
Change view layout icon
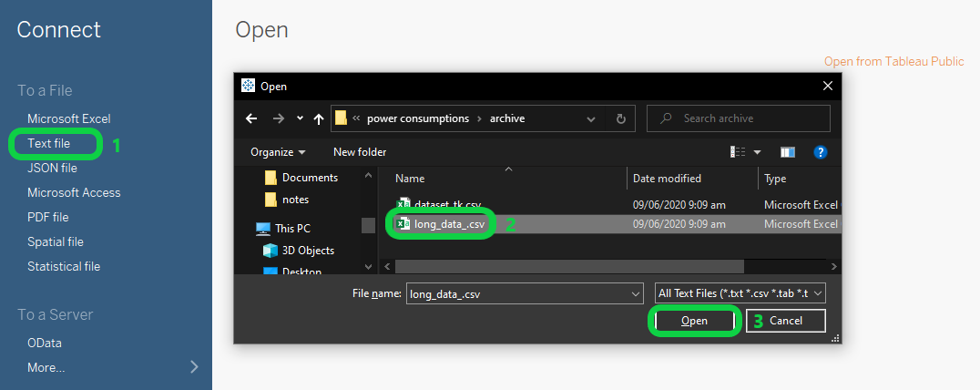(738, 152)
